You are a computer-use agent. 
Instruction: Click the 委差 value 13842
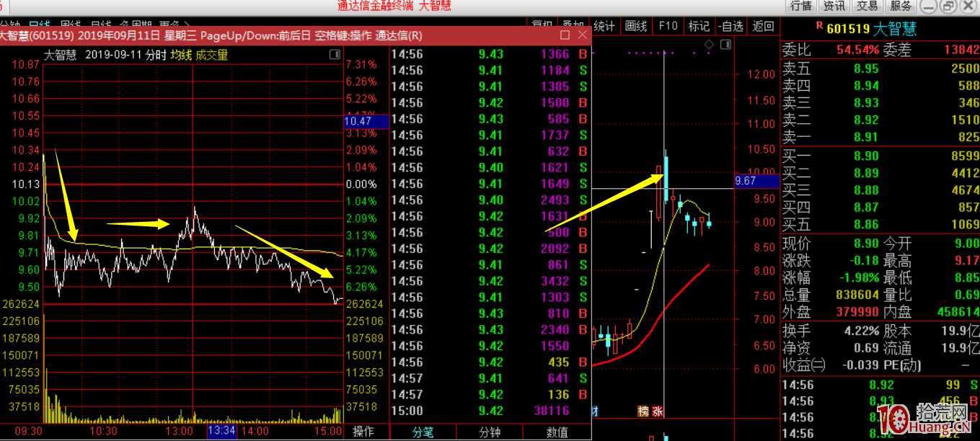[x=961, y=50]
